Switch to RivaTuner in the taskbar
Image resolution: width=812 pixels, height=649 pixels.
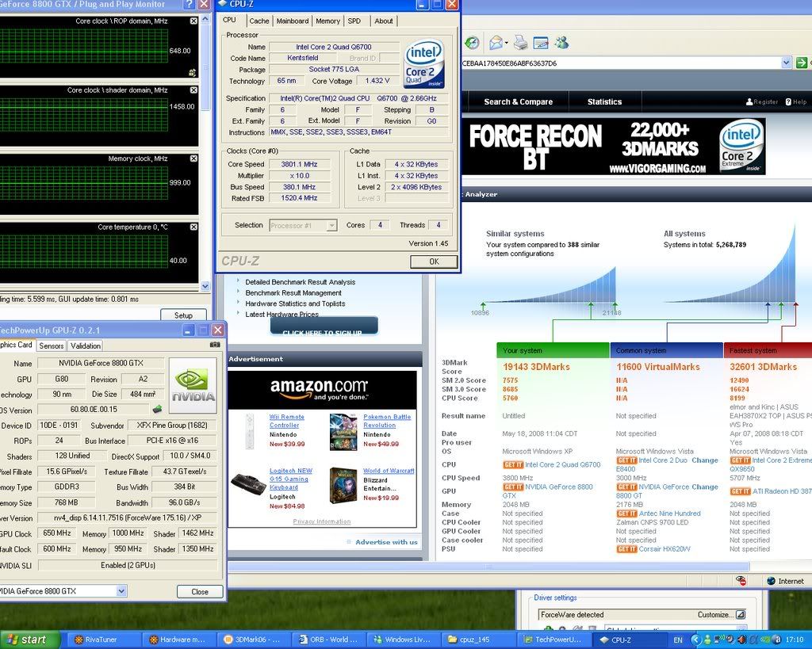[x=102, y=639]
